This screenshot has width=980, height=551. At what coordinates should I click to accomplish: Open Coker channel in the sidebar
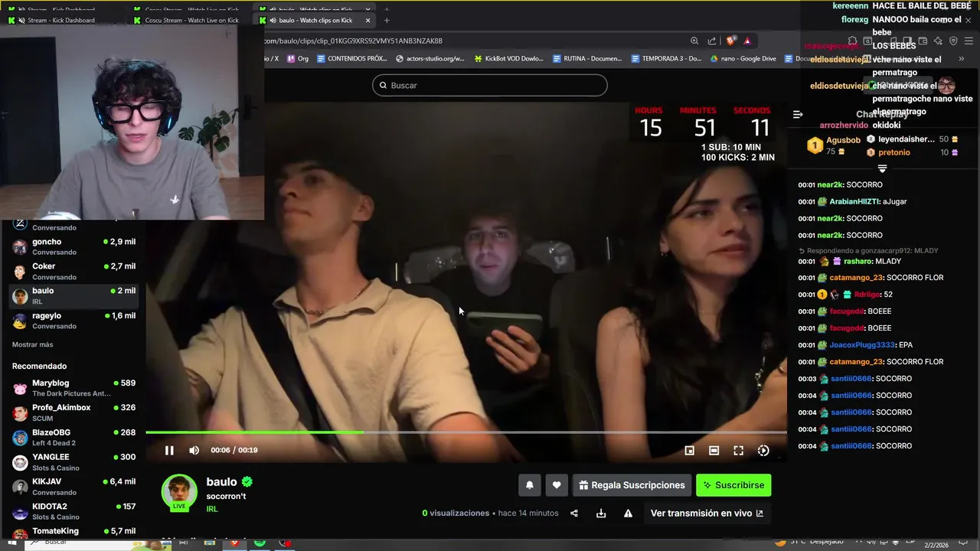(x=73, y=271)
